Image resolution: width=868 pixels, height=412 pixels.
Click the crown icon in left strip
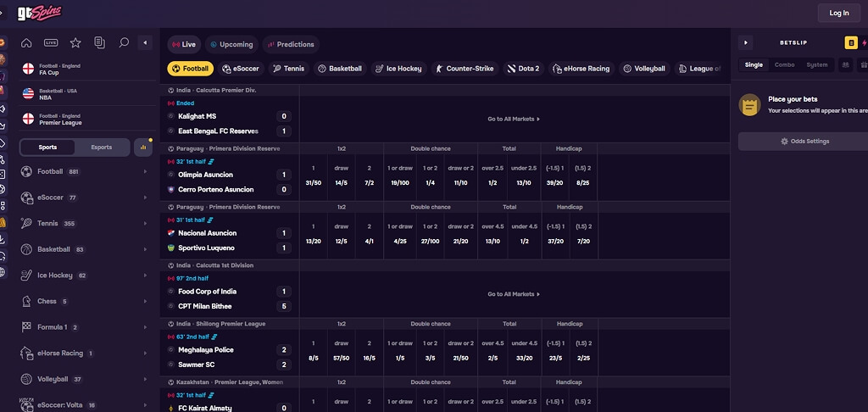tap(3, 126)
